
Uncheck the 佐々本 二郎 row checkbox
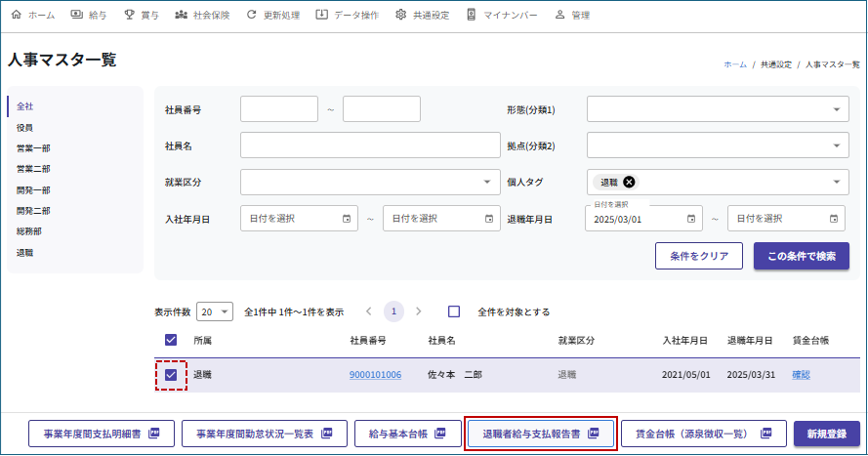coord(172,375)
